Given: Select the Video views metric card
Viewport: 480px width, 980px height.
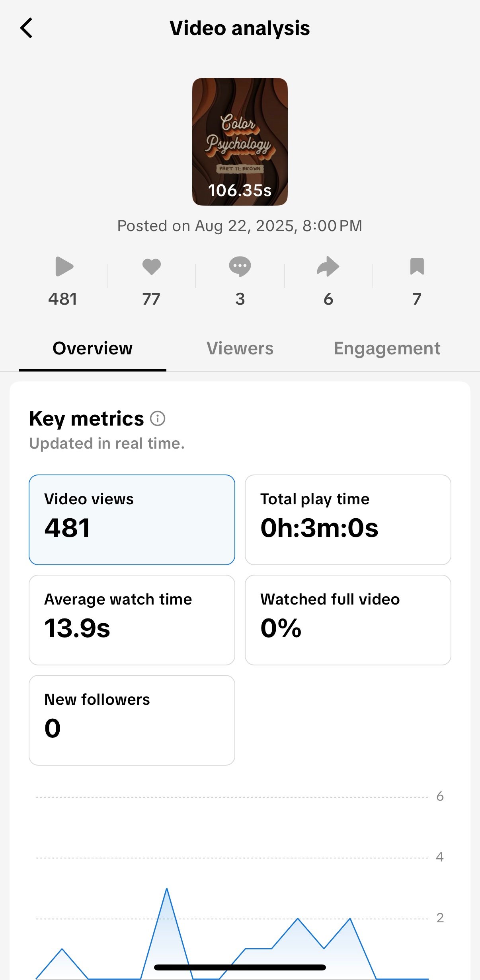Looking at the screenshot, I should pos(132,519).
